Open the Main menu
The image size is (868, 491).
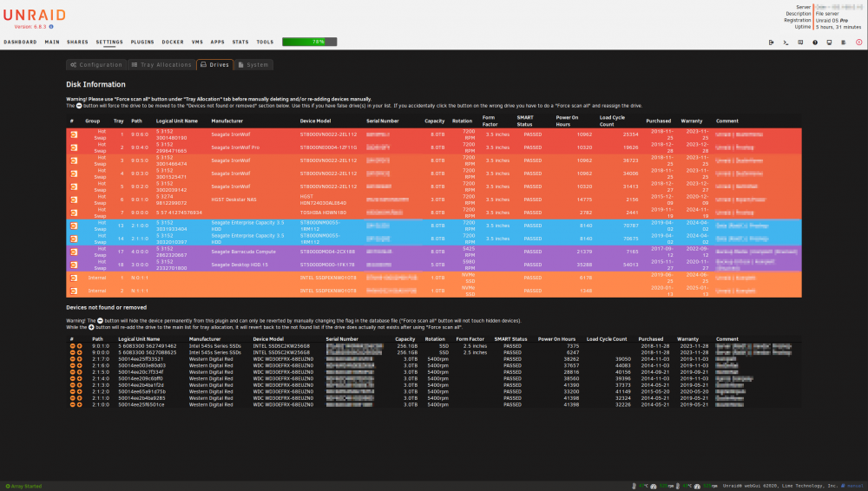coord(52,42)
